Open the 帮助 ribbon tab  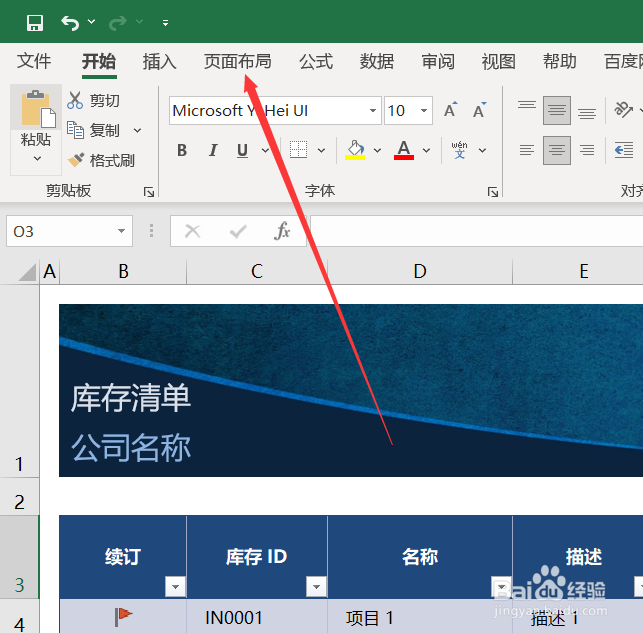[x=559, y=61]
